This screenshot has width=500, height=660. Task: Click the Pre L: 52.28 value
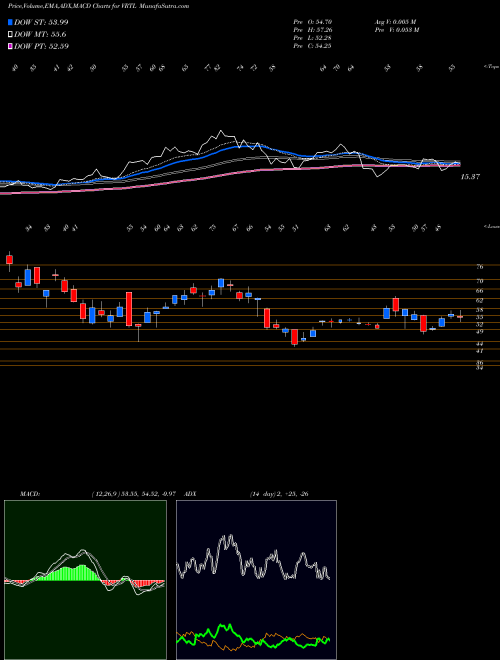(313, 38)
